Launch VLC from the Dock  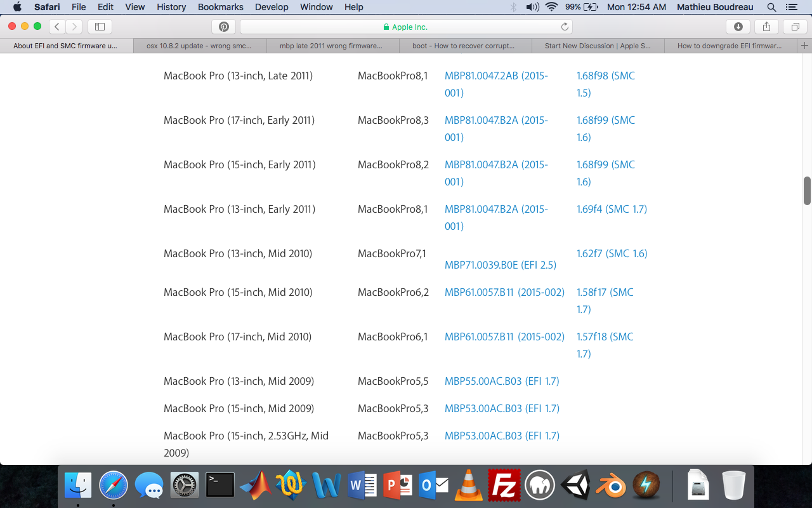pyautogui.click(x=469, y=486)
